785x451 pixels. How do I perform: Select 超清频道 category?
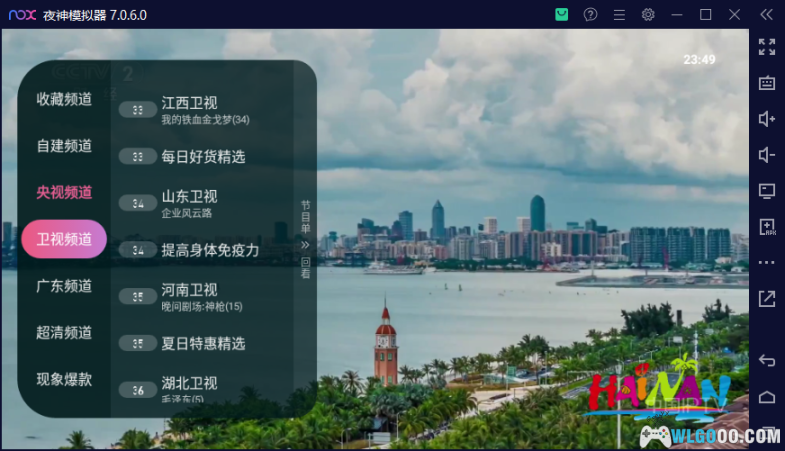tap(64, 332)
